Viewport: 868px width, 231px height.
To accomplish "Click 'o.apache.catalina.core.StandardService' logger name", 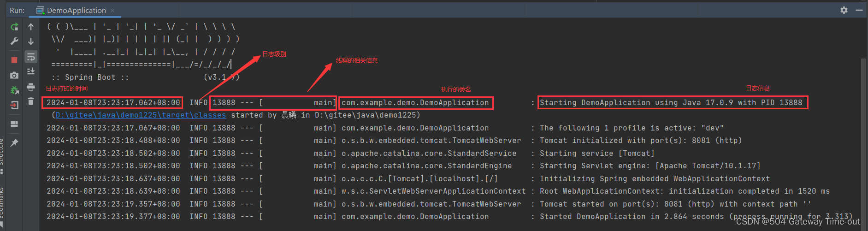I will point(429,153).
